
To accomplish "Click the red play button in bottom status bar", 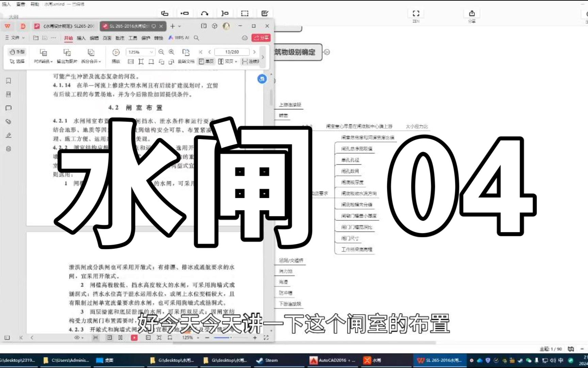I will point(134,338).
